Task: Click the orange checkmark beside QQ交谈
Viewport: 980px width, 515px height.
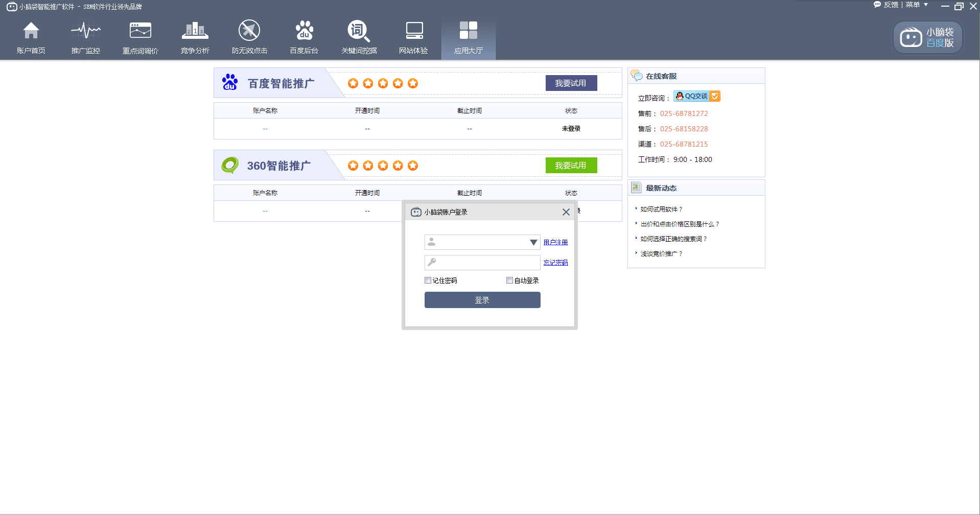Action: (715, 96)
